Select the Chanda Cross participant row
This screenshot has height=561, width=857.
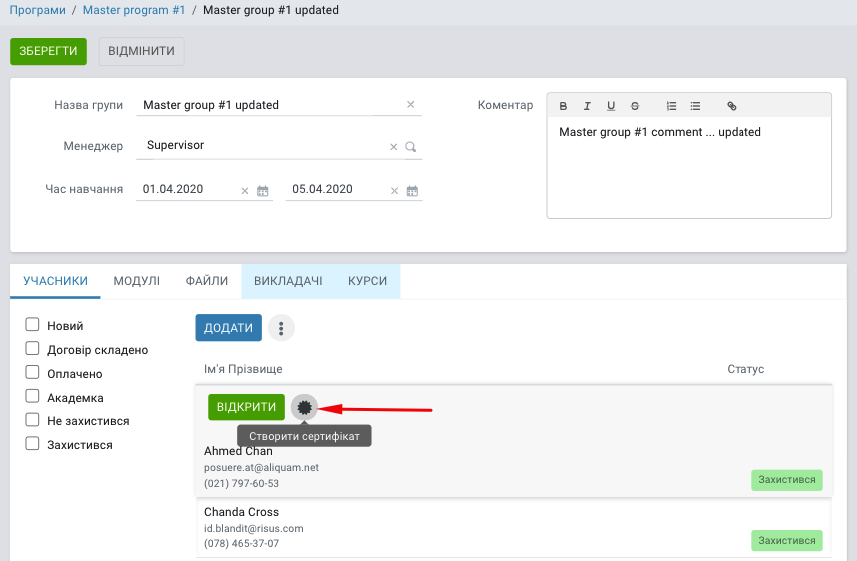coord(514,528)
